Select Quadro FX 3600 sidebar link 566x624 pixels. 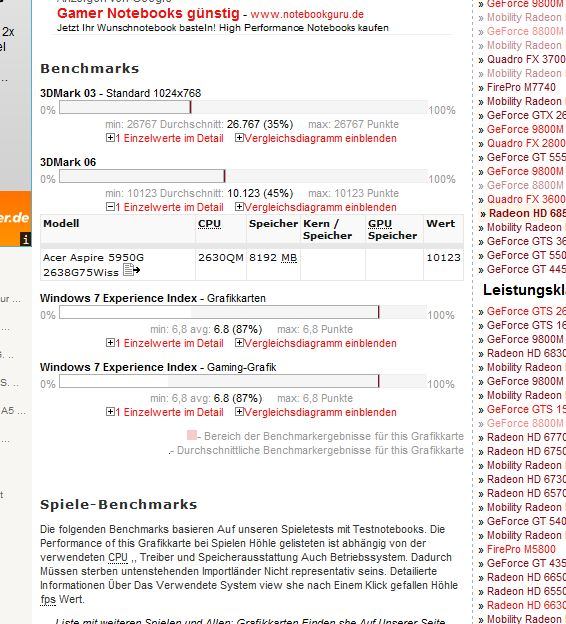pyautogui.click(x=526, y=199)
